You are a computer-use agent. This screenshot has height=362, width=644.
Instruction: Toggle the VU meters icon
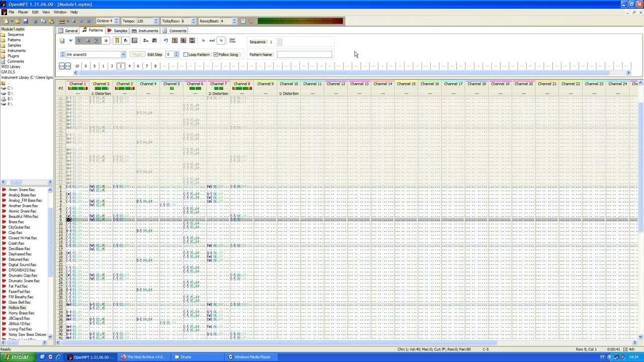pyautogui.click(x=117, y=41)
